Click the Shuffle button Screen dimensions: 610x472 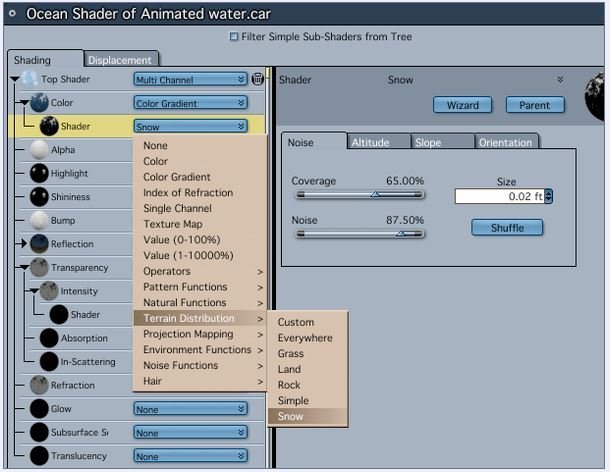[507, 228]
